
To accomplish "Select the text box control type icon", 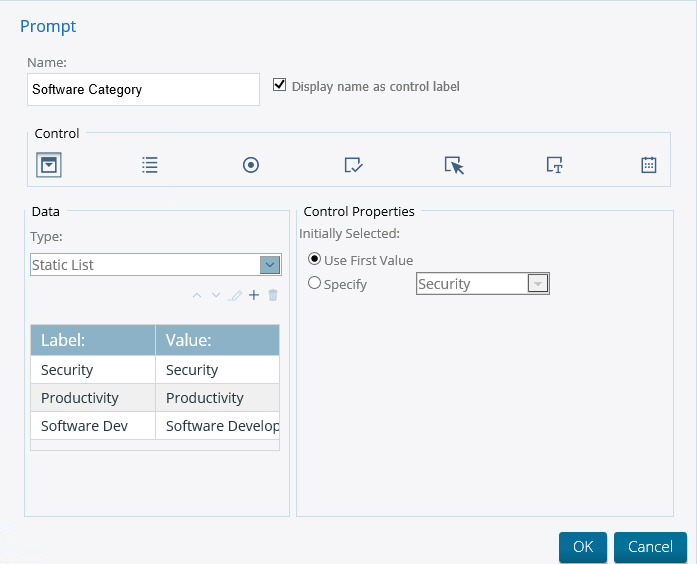I will [554, 165].
